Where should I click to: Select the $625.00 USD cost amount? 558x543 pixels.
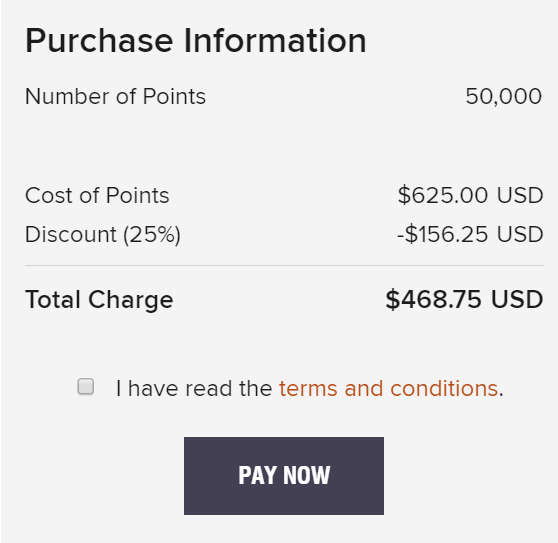click(470, 195)
